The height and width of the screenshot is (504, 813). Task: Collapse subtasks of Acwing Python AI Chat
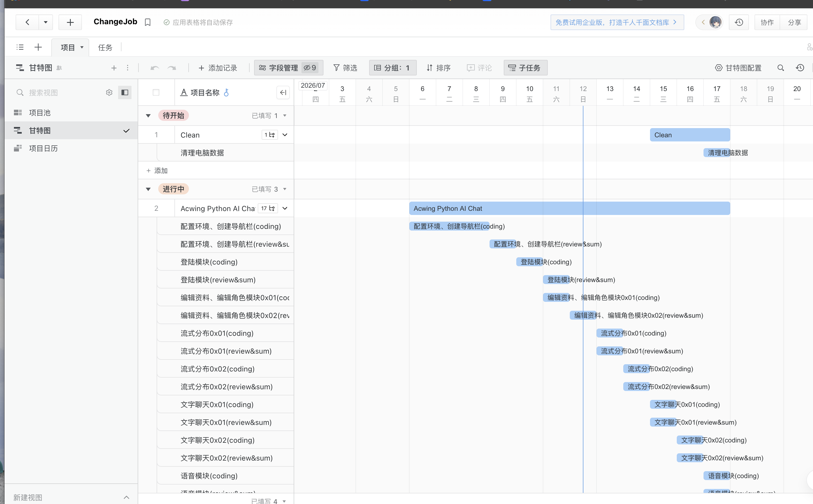[285, 208]
